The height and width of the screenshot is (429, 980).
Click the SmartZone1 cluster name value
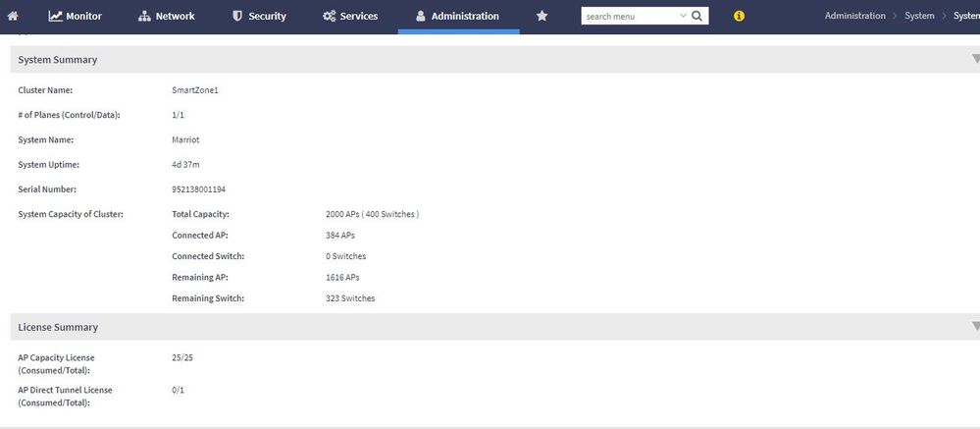[194, 90]
